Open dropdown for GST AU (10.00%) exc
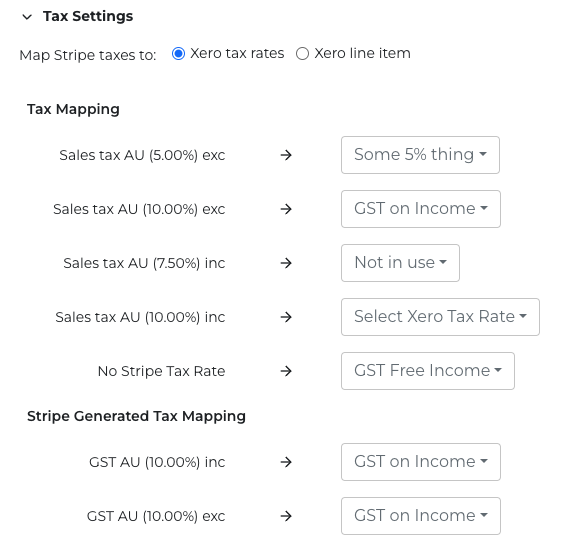This screenshot has width=570, height=558. point(421,516)
